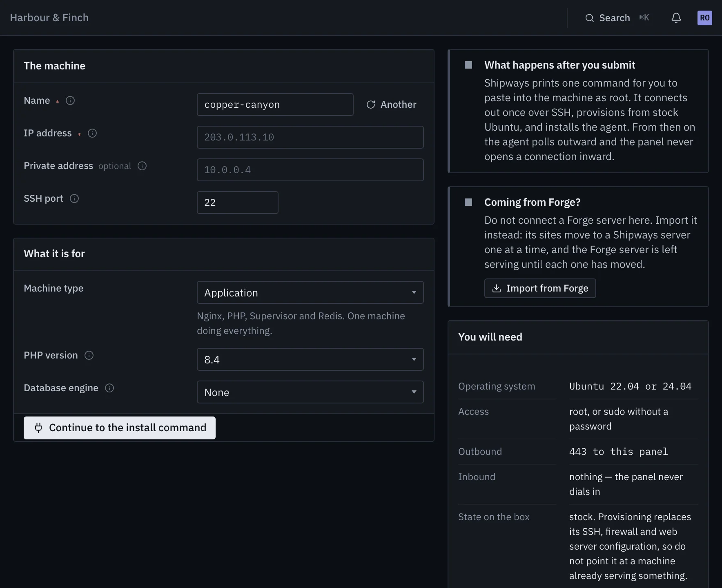Show info tooltip for Private address
This screenshot has width=722, height=588.
142,166
